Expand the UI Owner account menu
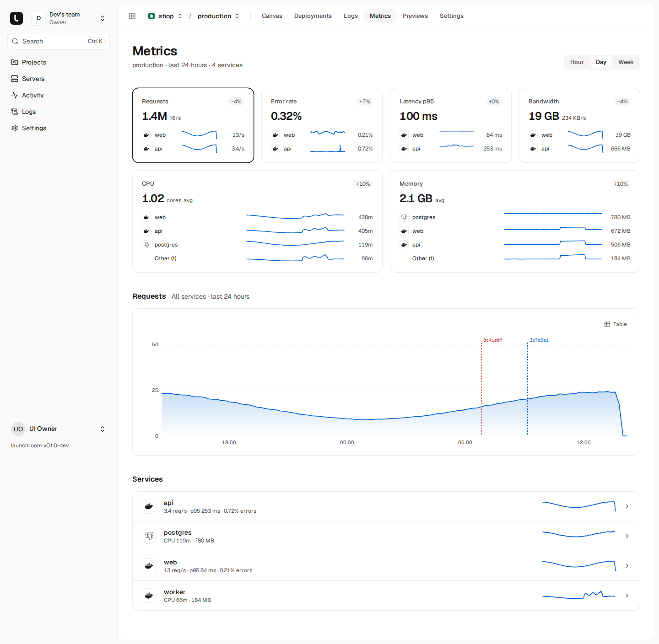This screenshot has width=659, height=644. (x=103, y=429)
